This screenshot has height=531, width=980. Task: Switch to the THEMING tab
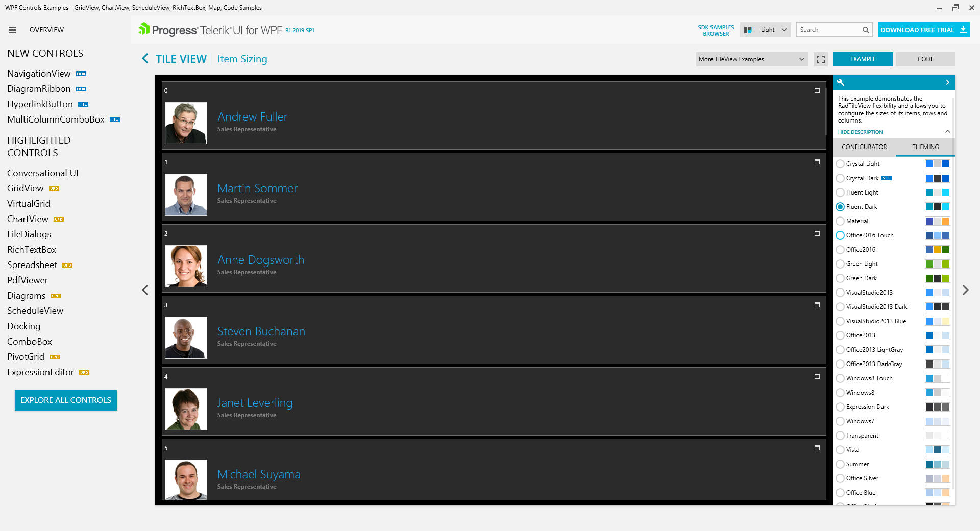925,147
